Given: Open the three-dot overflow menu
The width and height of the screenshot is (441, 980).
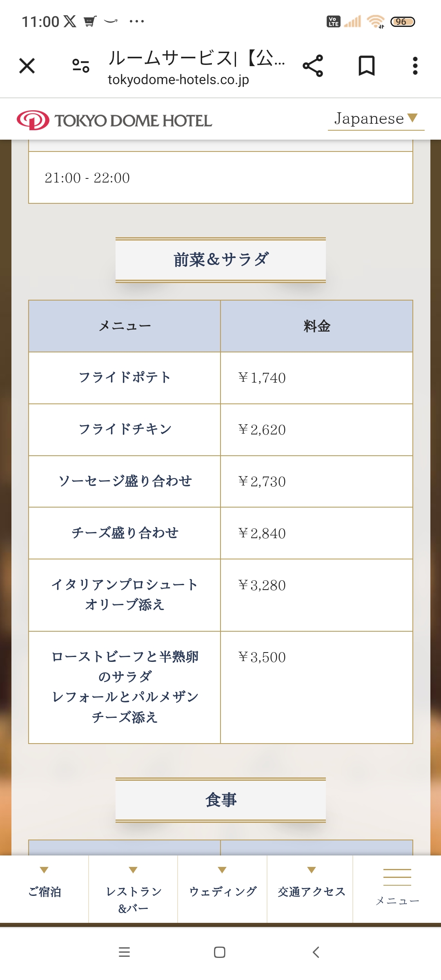Looking at the screenshot, I should [415, 66].
